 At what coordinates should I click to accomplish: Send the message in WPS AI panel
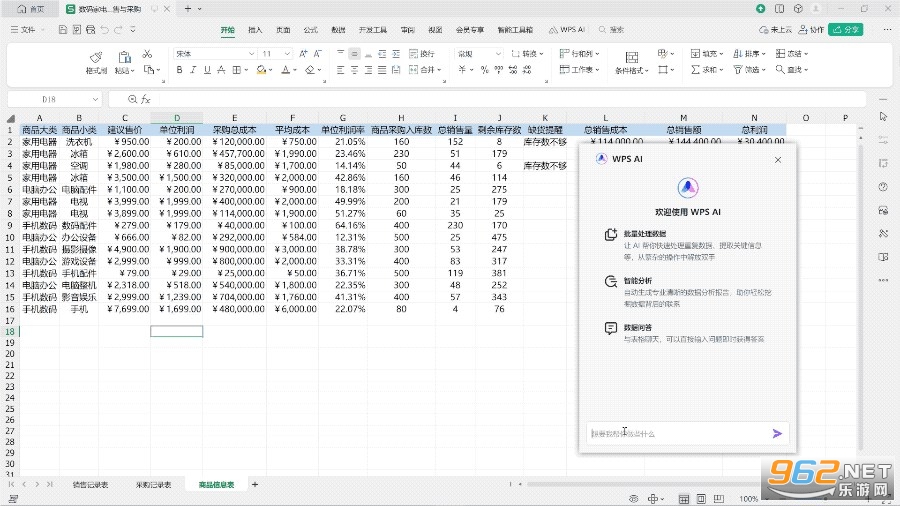[777, 434]
